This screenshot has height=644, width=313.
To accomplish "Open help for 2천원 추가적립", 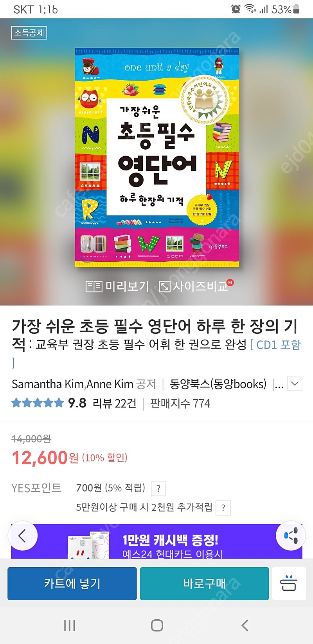I will (223, 508).
